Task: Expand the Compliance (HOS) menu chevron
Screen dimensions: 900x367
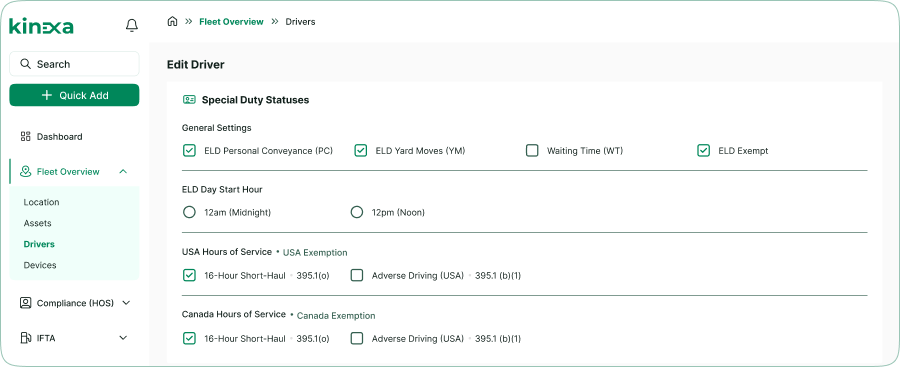Action: tap(127, 303)
